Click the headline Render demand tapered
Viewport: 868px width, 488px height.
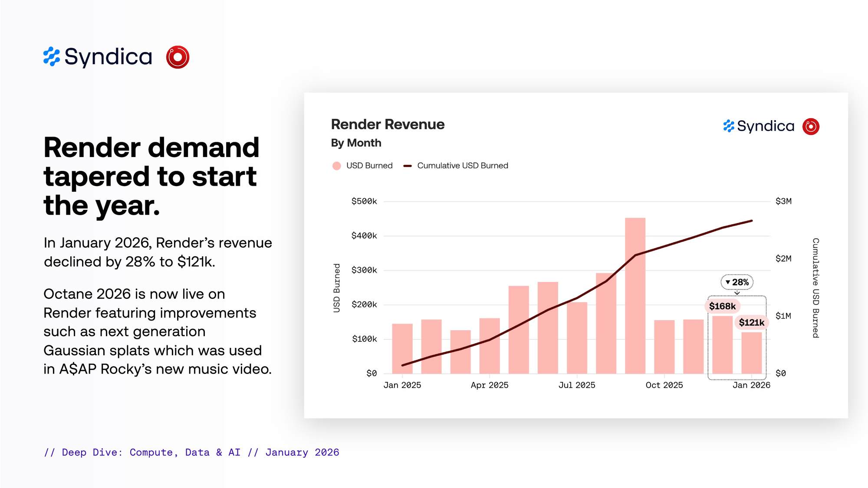pyautogui.click(x=151, y=176)
